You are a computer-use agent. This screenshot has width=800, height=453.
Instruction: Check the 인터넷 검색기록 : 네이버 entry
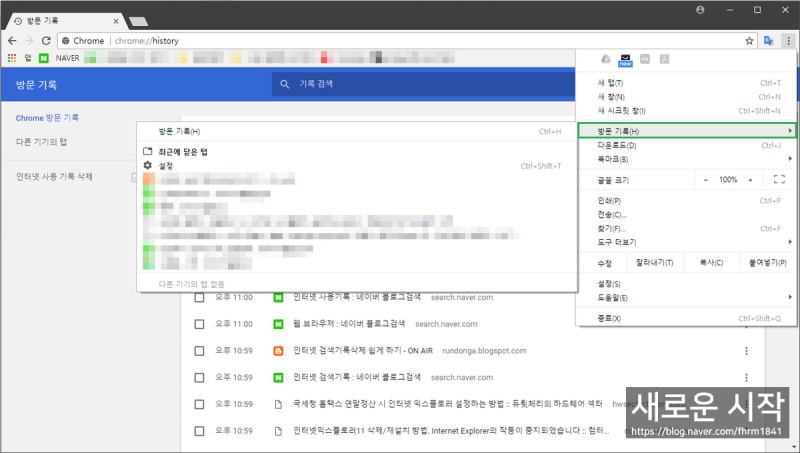(199, 378)
